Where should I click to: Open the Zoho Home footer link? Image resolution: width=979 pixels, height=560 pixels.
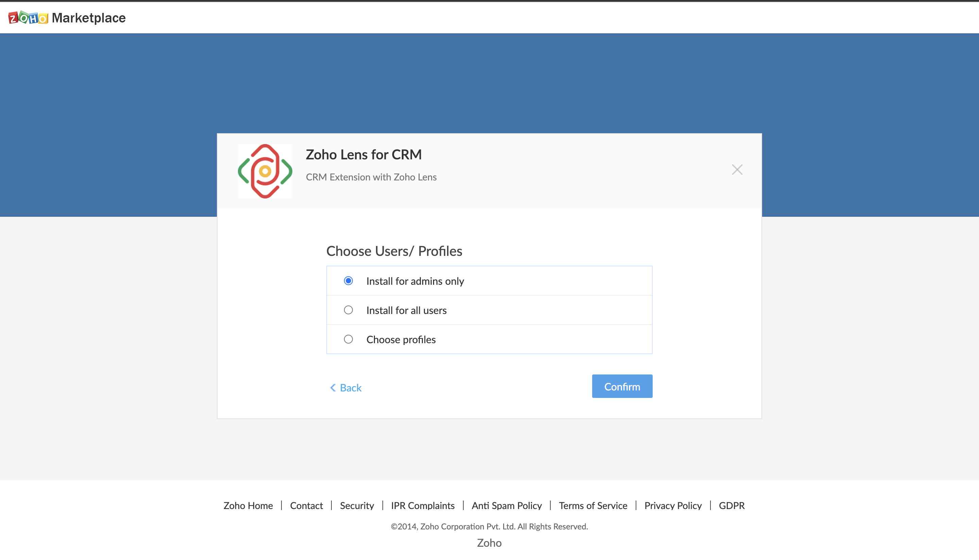tap(248, 505)
